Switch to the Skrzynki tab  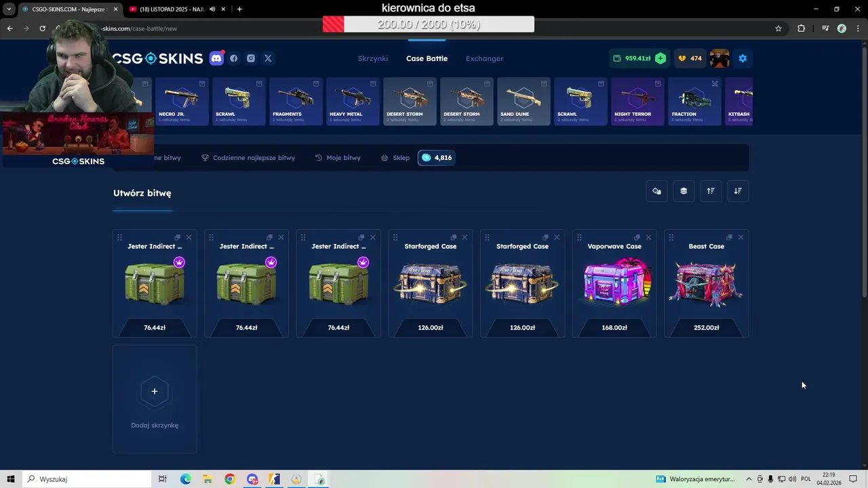click(373, 58)
